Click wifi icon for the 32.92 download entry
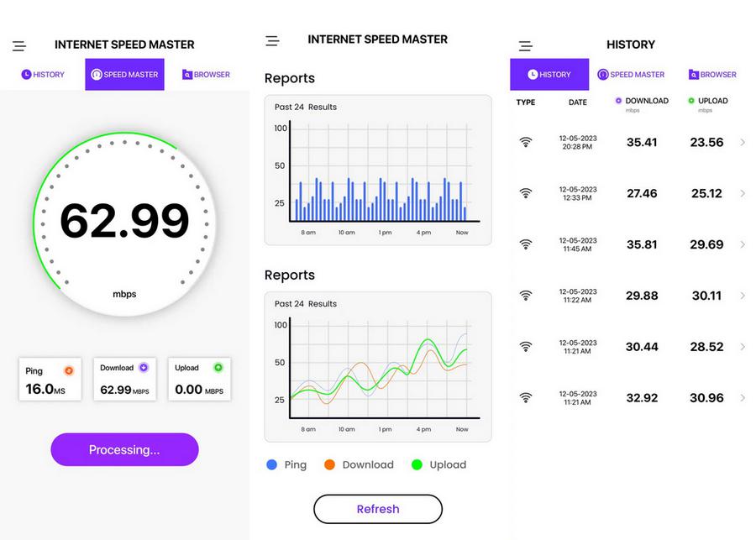This screenshot has height=540, width=756. point(526,397)
